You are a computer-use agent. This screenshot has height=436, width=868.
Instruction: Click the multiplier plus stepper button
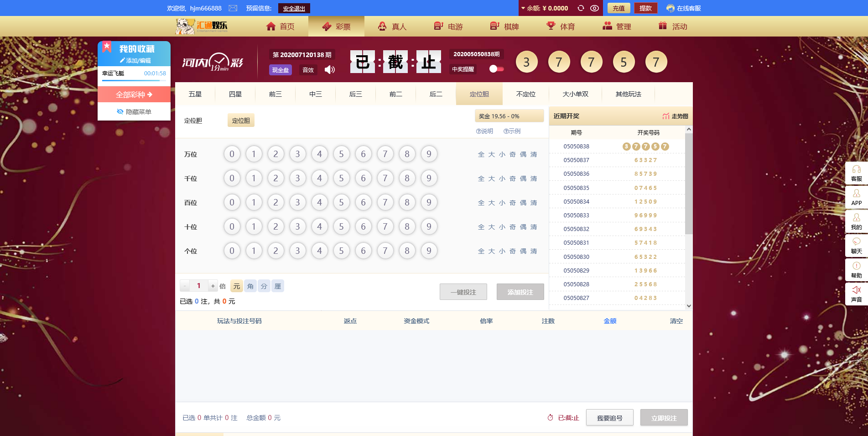point(213,286)
